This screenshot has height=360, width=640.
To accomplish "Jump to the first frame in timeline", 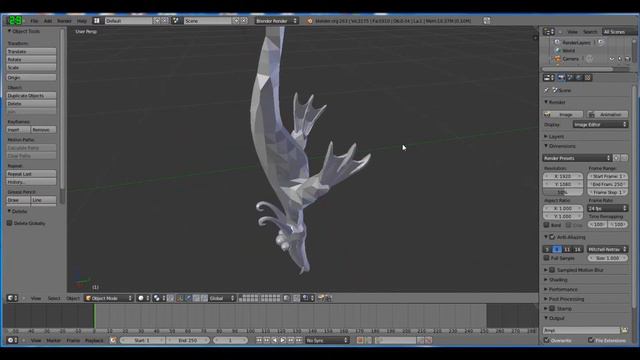I will (259, 340).
